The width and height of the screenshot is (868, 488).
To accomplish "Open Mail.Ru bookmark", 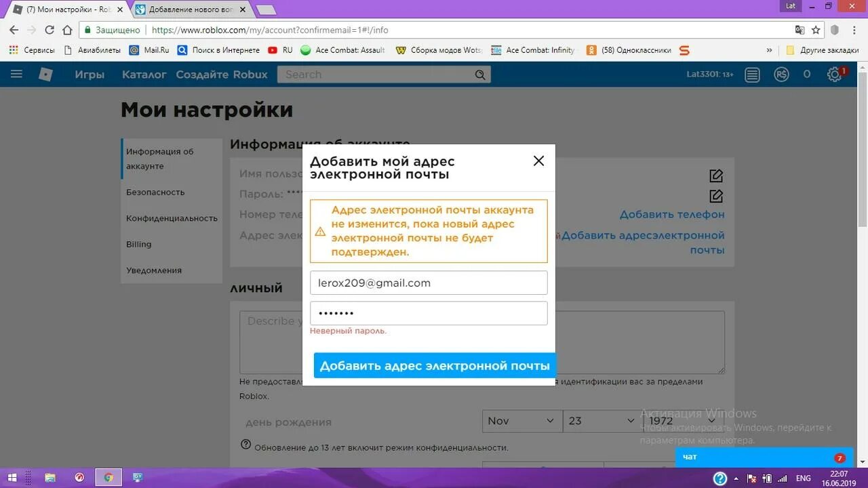I will coord(149,50).
